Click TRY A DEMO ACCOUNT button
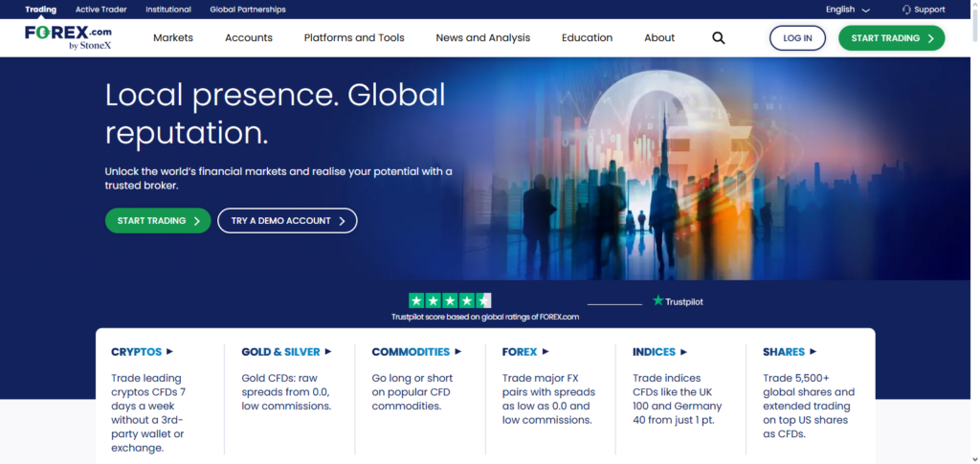This screenshot has height=464, width=980. (287, 220)
